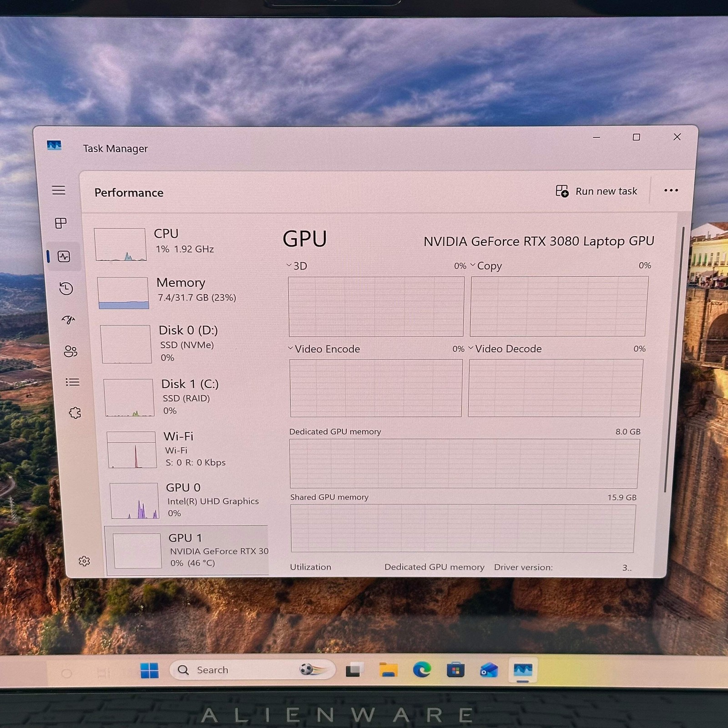The height and width of the screenshot is (728, 728).
Task: Click the Dedicated GPU memory graph
Action: (x=464, y=463)
